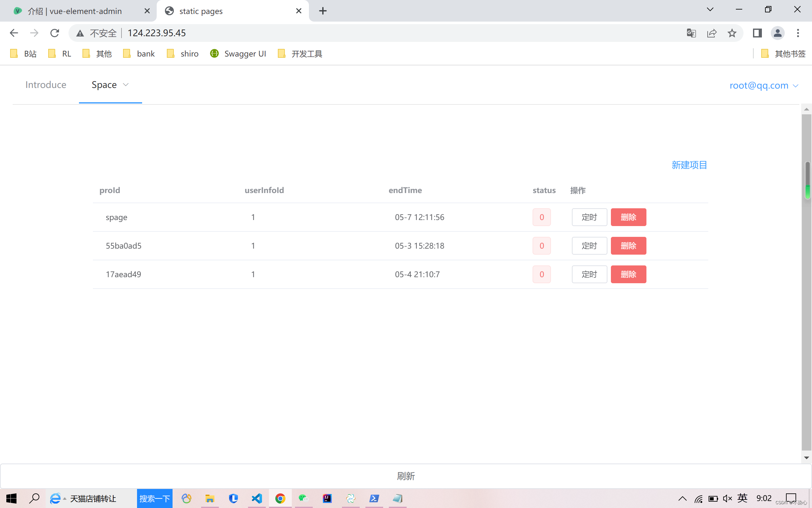812x508 pixels.
Task: Click 搜索一下 taskbar button
Action: (x=154, y=498)
